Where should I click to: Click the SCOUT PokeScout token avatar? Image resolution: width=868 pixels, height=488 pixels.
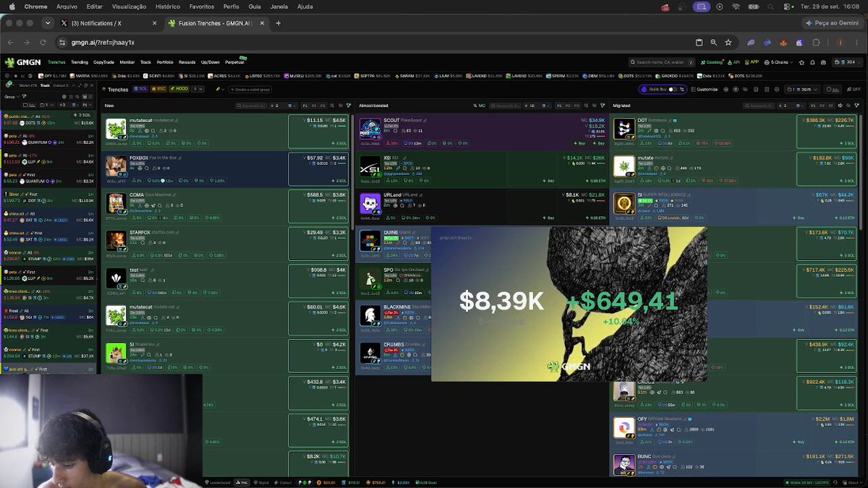tap(370, 129)
